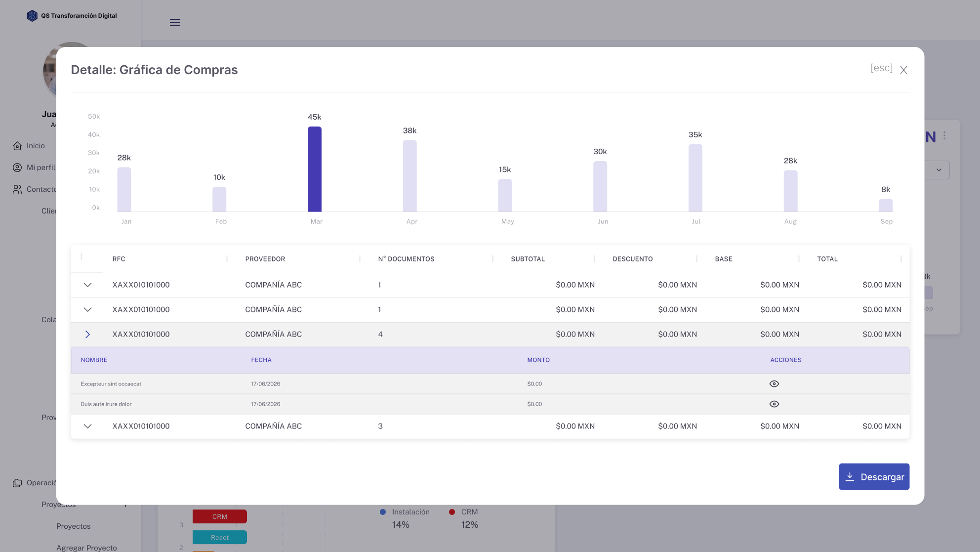
Task: Click the teal React bar in background chart
Action: click(219, 537)
